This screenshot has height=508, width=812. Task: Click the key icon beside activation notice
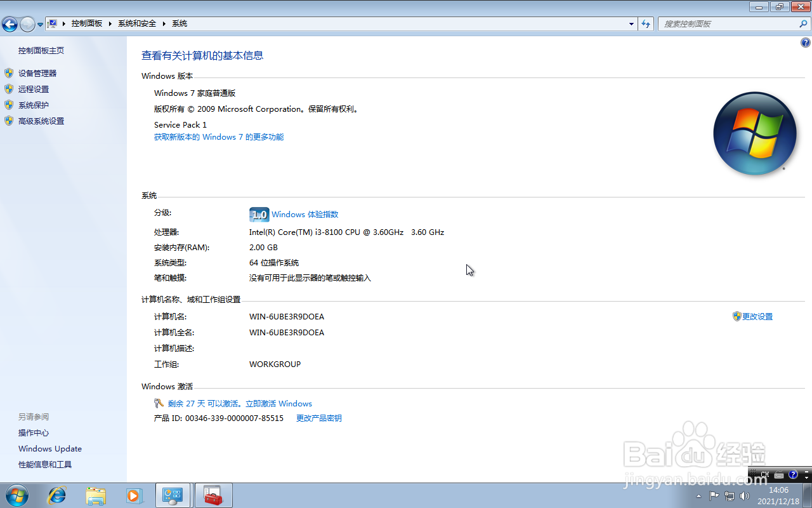click(x=159, y=403)
